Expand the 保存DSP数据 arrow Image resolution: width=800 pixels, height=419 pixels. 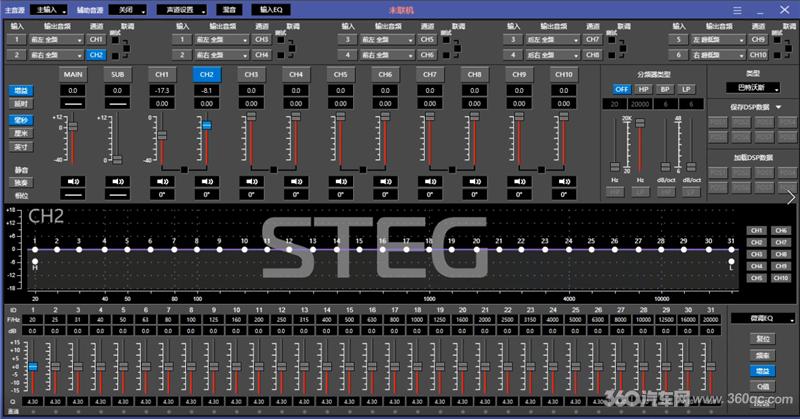click(779, 107)
